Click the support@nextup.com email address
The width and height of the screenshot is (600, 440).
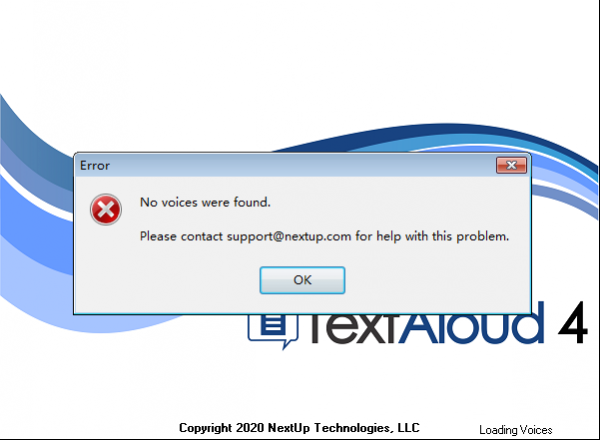(289, 236)
